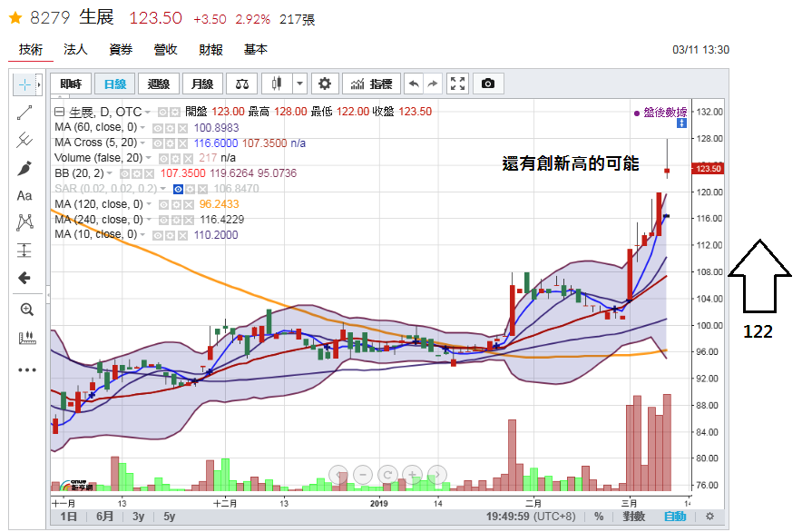Select the 日線 daily interval button
The height and width of the screenshot is (532, 812).
(115, 84)
